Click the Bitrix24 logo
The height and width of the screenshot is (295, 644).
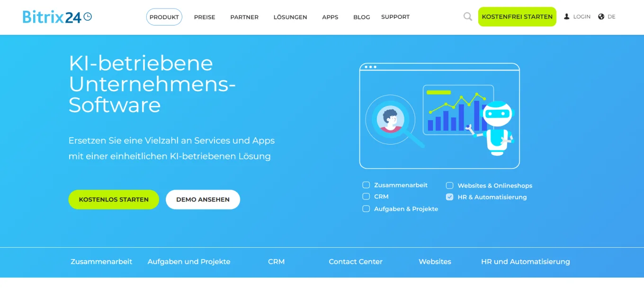click(57, 17)
